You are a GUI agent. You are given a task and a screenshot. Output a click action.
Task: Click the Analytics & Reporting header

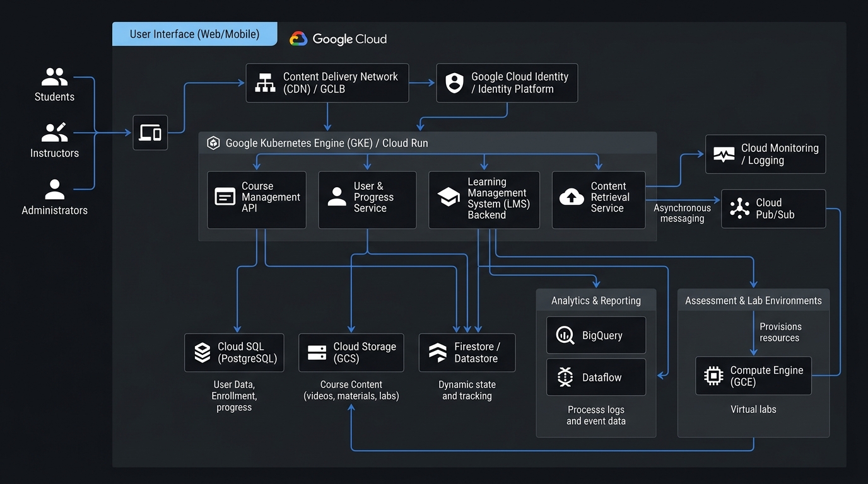[x=596, y=301]
